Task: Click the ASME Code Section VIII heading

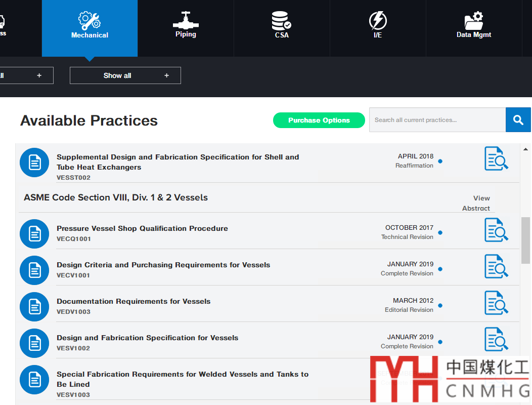Action: click(116, 197)
